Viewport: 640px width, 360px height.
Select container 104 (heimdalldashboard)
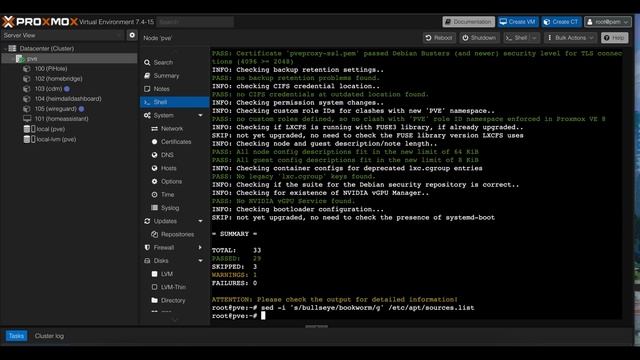point(69,99)
